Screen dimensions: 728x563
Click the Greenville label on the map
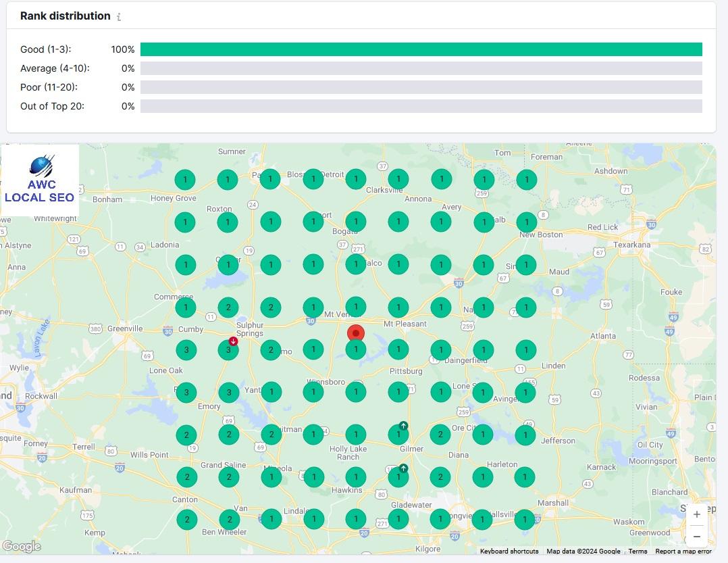125,328
